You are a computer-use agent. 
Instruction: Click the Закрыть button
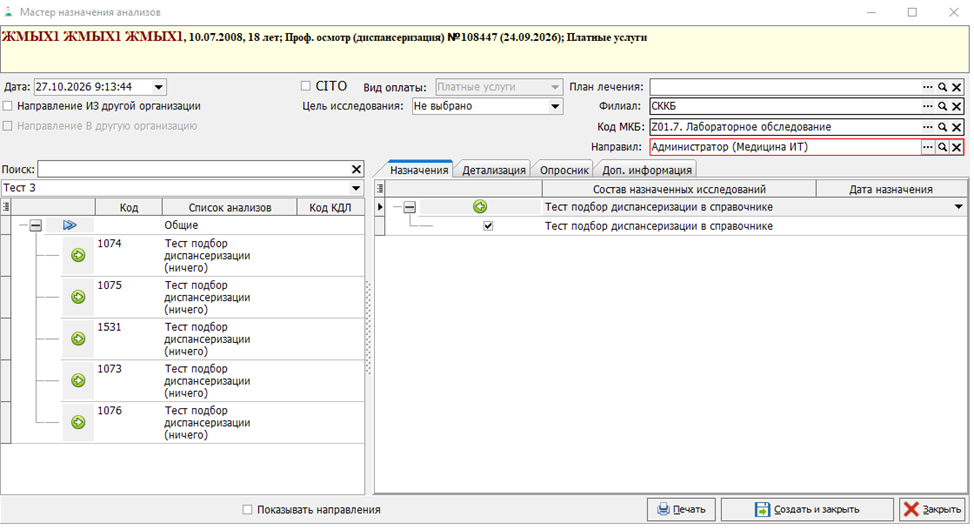click(x=932, y=509)
